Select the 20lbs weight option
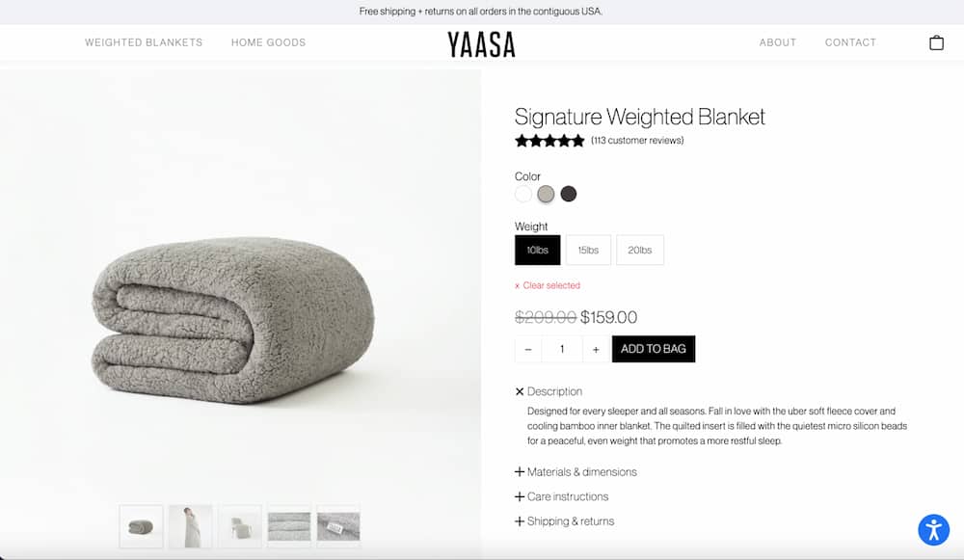Image resolution: width=964 pixels, height=560 pixels. [x=640, y=251]
